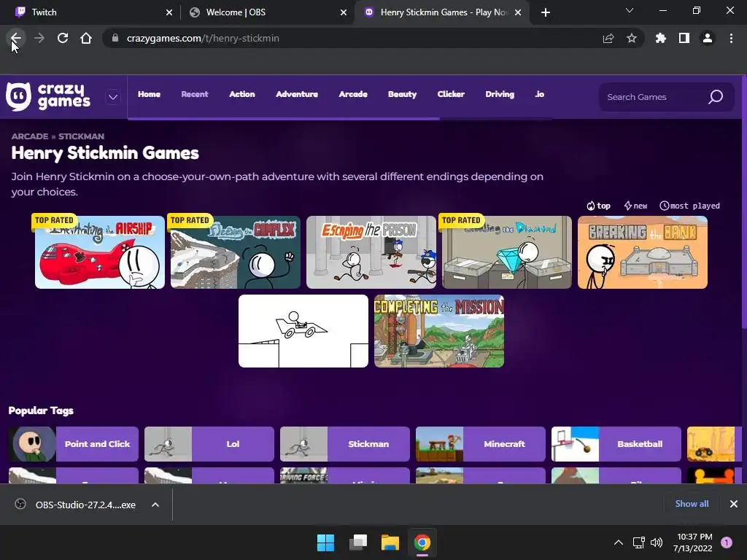Click the CrazyGames logo
Screen dimensions: 747x560
click(x=47, y=96)
